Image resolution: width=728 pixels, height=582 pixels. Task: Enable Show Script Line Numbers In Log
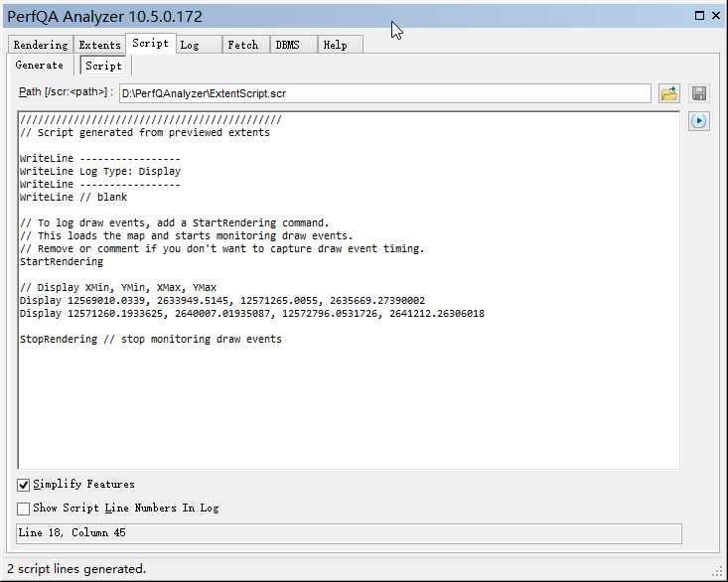pyautogui.click(x=23, y=509)
